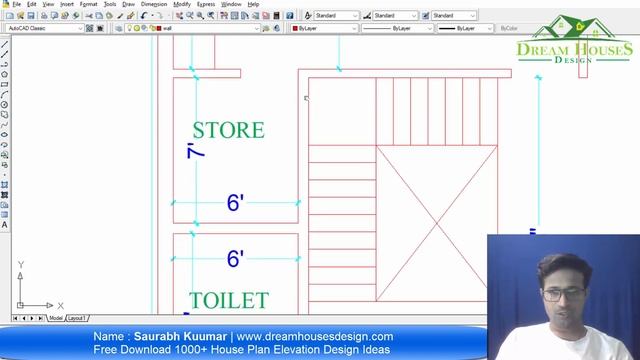This screenshot has width=640, height=360.
Task: Click the Open file icon
Action: tap(20, 16)
